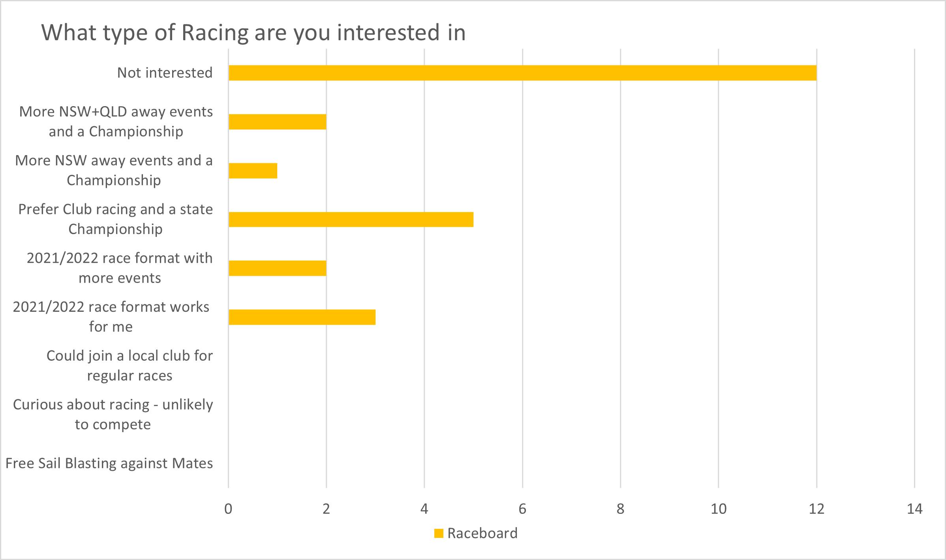Image resolution: width=946 pixels, height=560 pixels.
Task: Select the race format with more events label
Action: [x=119, y=268]
